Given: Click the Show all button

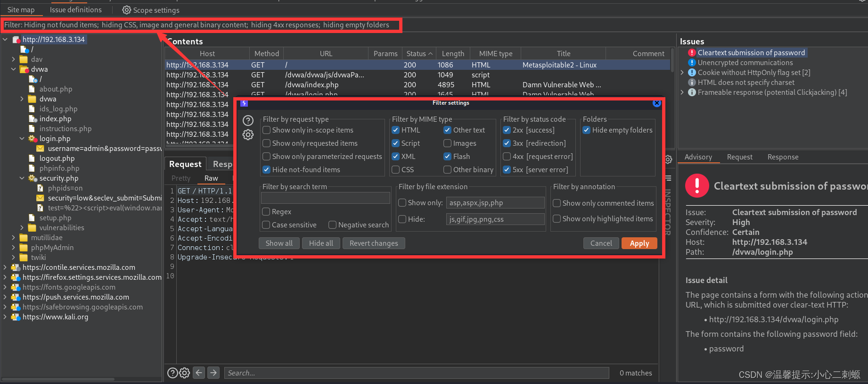Looking at the screenshot, I should (x=279, y=243).
